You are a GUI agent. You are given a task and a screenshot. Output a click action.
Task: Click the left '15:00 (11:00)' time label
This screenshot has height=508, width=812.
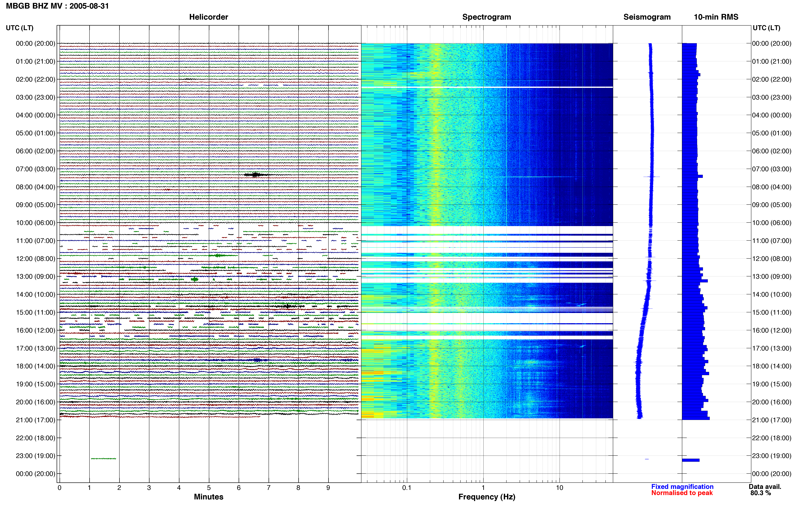(36, 313)
